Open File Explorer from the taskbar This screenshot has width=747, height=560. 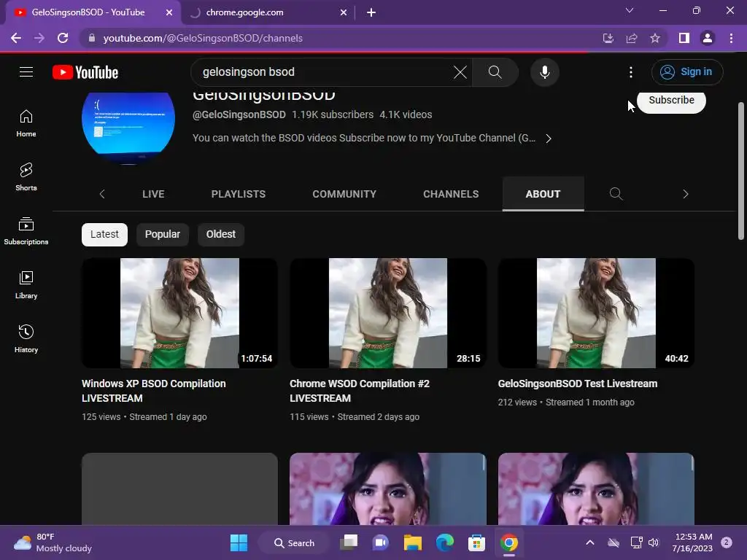(413, 542)
